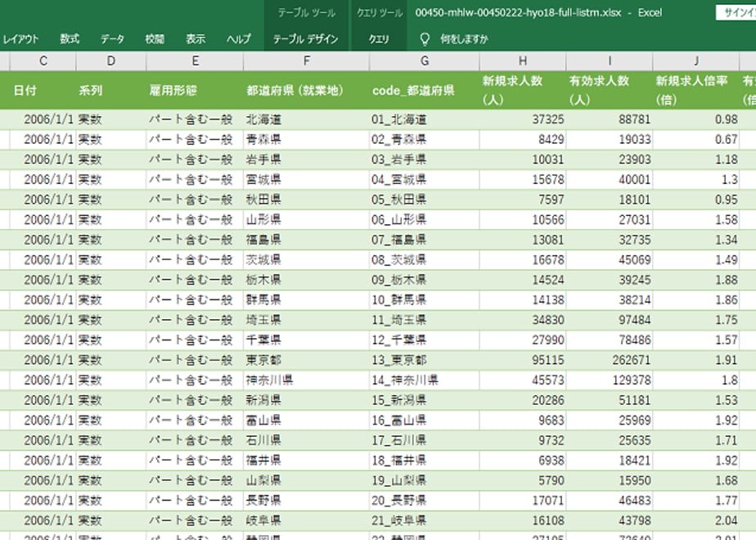This screenshot has width=756, height=540.
Task: Go to the 表示 ribbon tab
Action: pos(196,39)
